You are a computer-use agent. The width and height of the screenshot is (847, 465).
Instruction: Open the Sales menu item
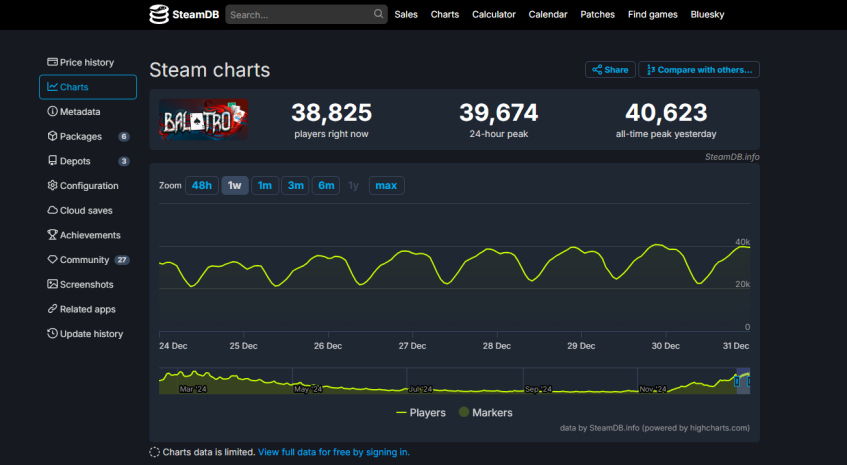tap(406, 15)
